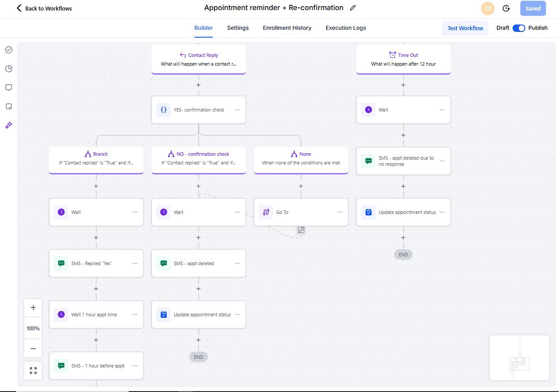This screenshot has height=392, width=559.
Task: Click the clock icon on the Time Out branch Wait node
Action: (368, 110)
